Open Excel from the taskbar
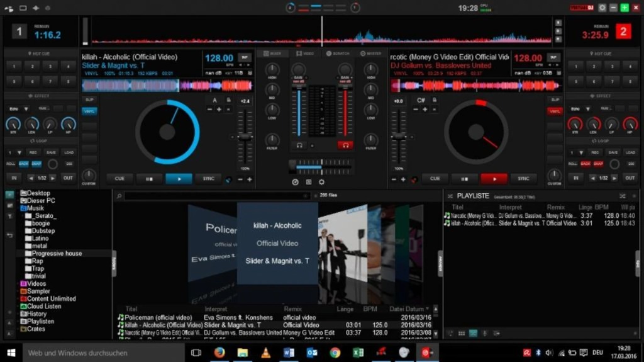 tap(358, 353)
